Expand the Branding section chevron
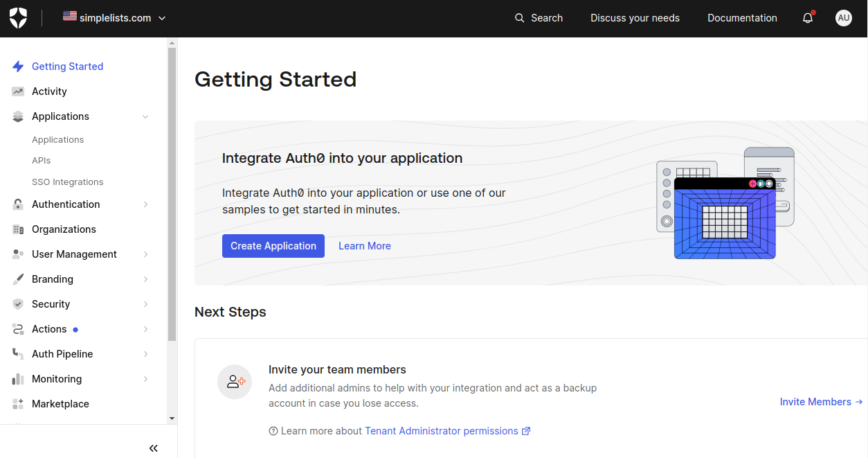This screenshot has width=868, height=458. [x=145, y=279]
